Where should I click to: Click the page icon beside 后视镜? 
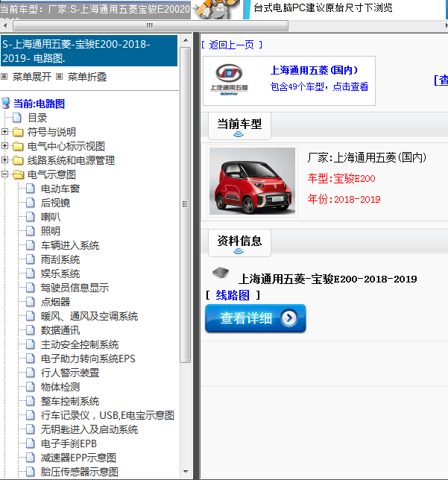pos(30,203)
